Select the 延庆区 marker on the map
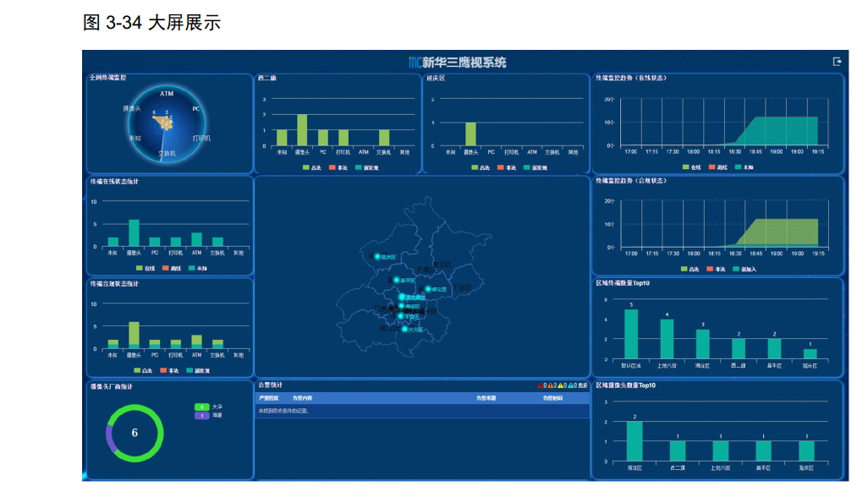Image resolution: width=868 pixels, height=497 pixels. 377,256
